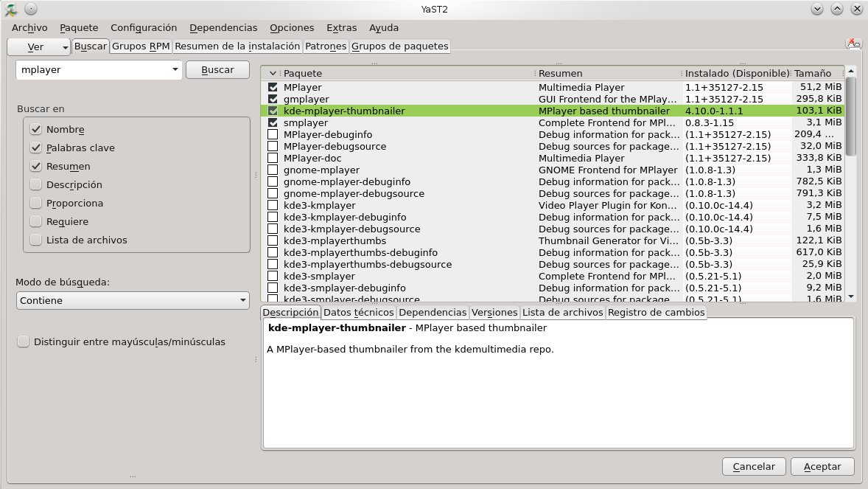The image size is (868, 489).
Task: Sort by Resumen column header
Action: click(608, 73)
